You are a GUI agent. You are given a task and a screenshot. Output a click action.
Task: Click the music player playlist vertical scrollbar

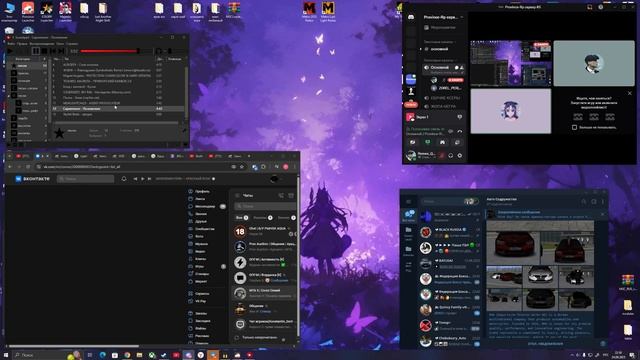tap(186, 92)
